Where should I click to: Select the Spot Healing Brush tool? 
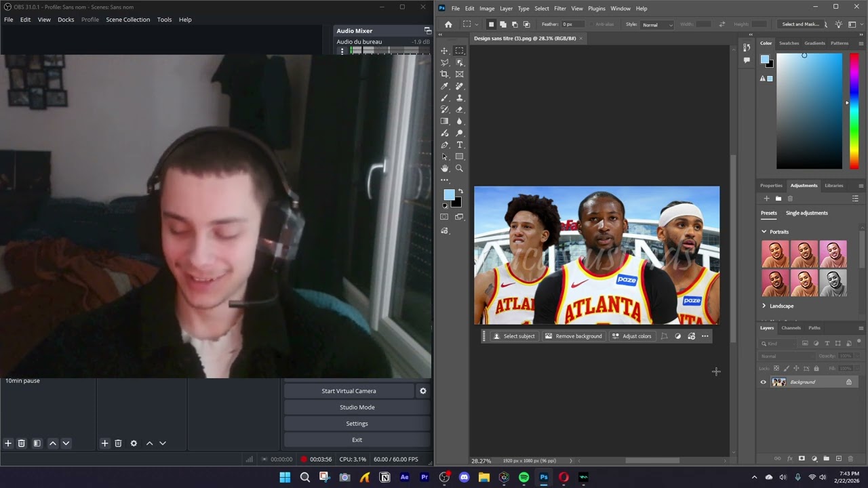[x=460, y=86]
